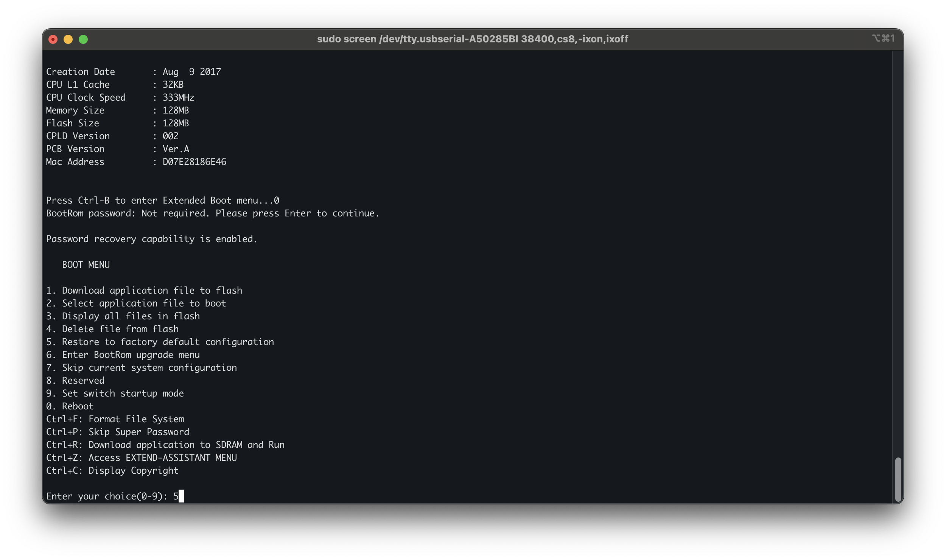This screenshot has width=946, height=560.
Task: Click the green zoom window button
Action: (x=83, y=39)
